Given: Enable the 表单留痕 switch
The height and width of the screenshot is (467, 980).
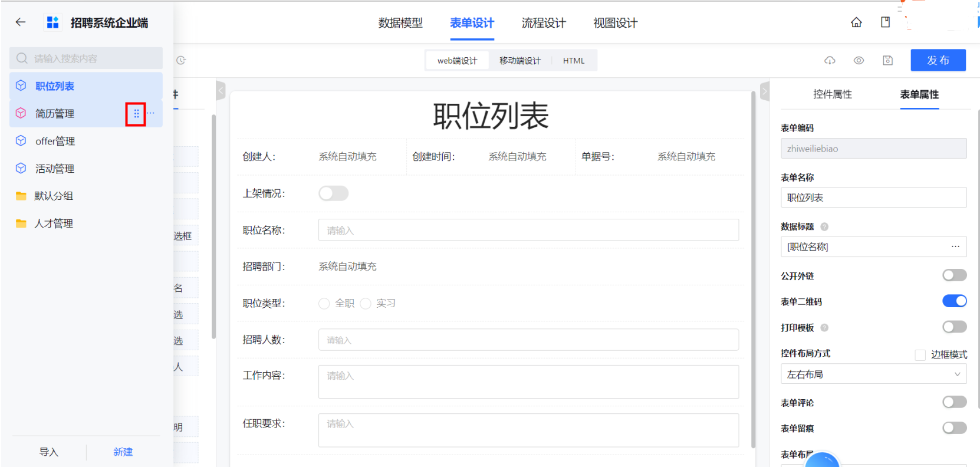Looking at the screenshot, I should coord(955,428).
